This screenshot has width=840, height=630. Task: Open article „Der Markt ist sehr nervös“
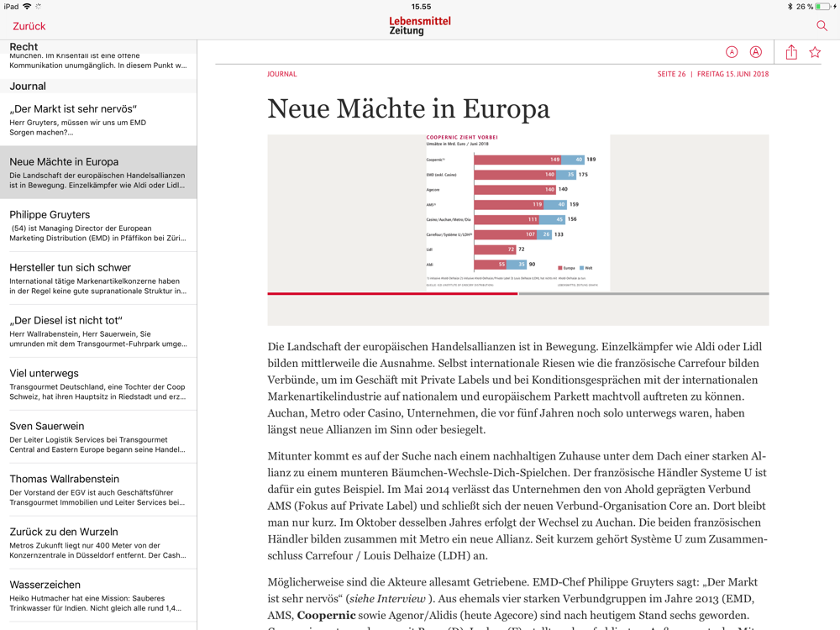point(98,120)
